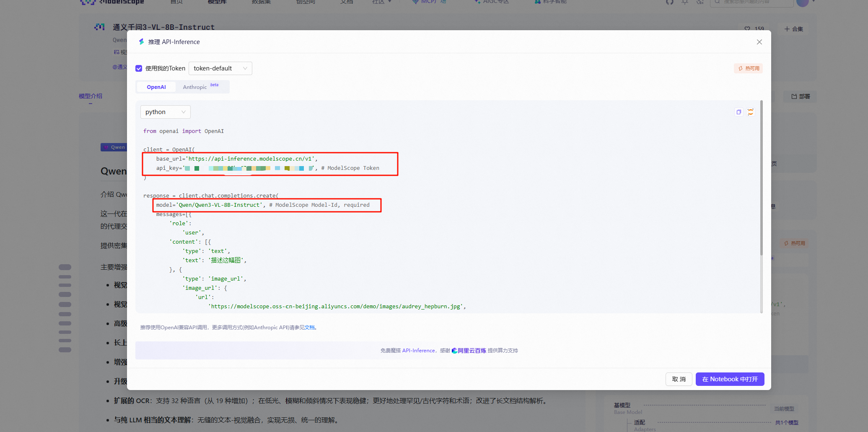
Task: Click the 模型介绍 tab behind the dialog
Action: click(x=91, y=96)
